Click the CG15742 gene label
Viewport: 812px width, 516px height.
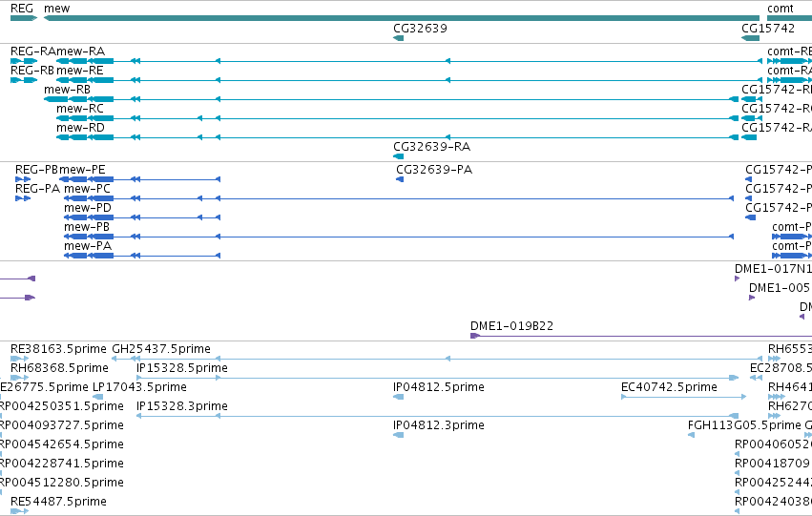[768, 28]
